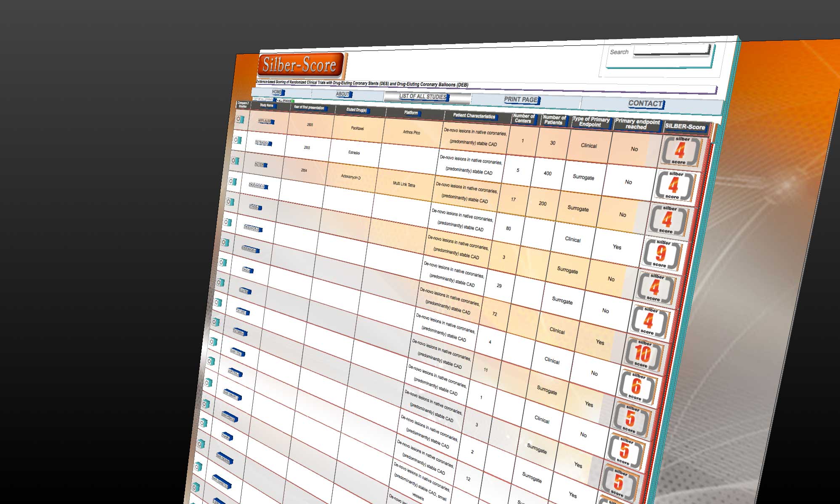The image size is (840, 504).
Task: Click silber score 5 badge in ELUTES row
Action: tap(631, 419)
